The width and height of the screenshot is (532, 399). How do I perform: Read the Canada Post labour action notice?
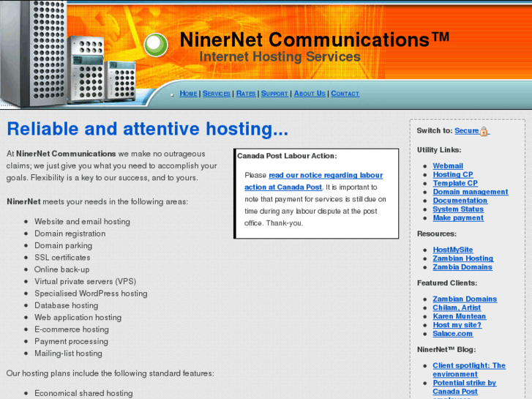tap(313, 181)
